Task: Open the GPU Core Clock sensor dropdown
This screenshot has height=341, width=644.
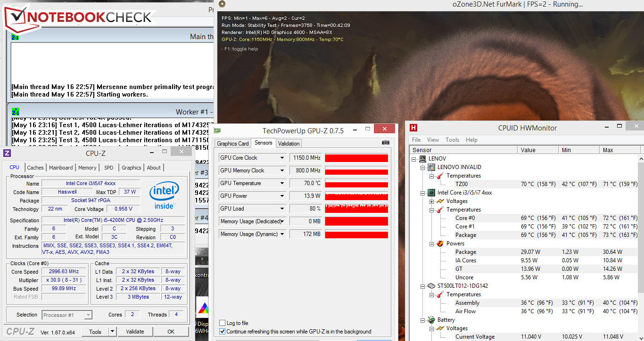Action: pyautogui.click(x=282, y=158)
